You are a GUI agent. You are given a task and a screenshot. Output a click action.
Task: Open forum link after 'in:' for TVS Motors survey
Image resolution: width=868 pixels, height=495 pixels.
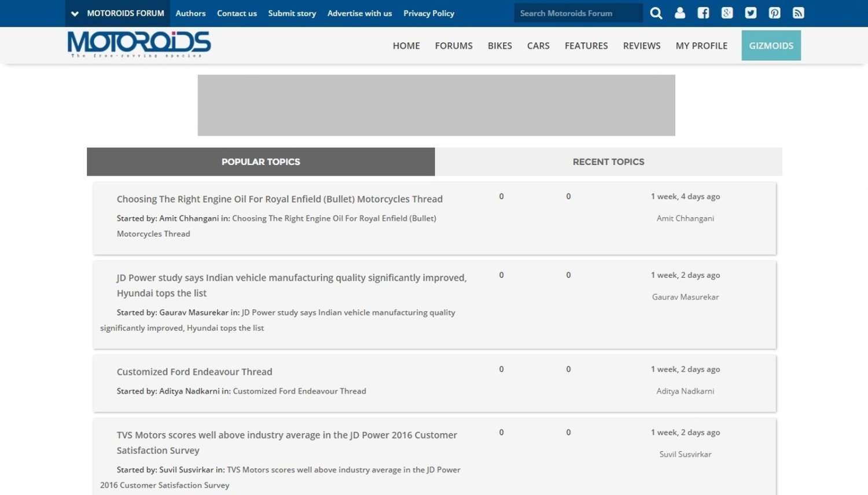[x=280, y=477]
